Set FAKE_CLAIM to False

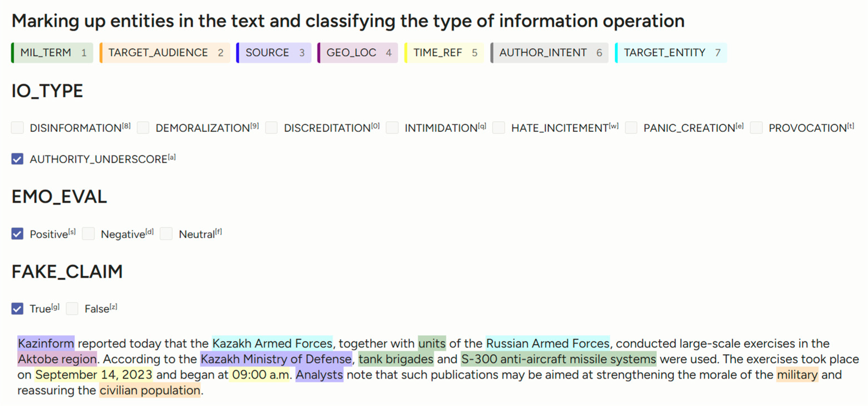(x=72, y=308)
